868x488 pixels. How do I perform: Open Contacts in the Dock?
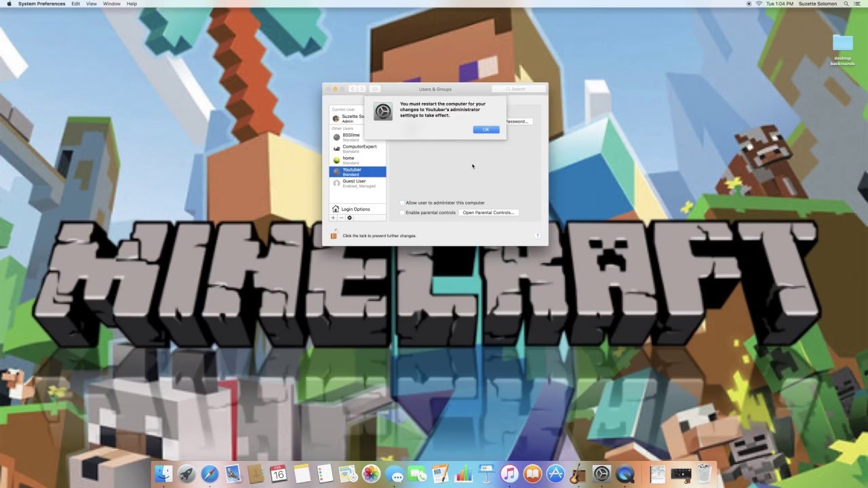[256, 474]
